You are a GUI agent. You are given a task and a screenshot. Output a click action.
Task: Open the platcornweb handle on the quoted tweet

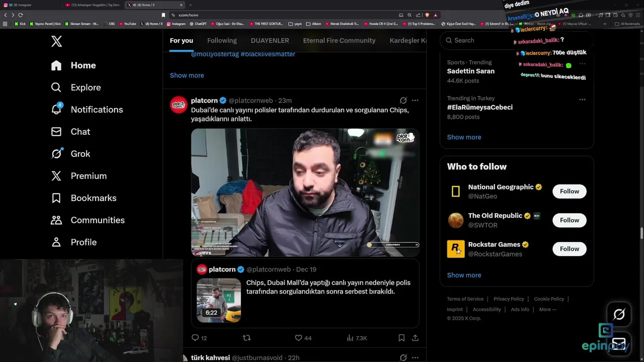coord(268,269)
